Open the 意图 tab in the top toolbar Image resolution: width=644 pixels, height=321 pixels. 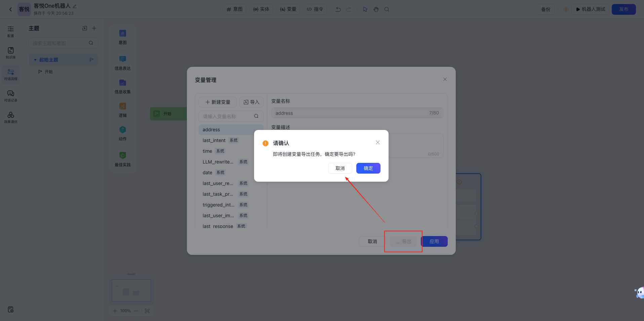235,9
